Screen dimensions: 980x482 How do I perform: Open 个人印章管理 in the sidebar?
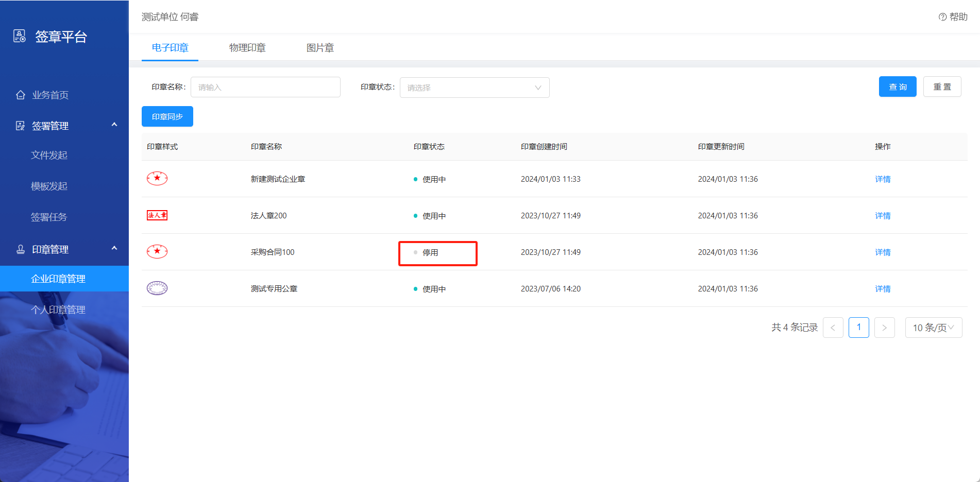tap(58, 309)
